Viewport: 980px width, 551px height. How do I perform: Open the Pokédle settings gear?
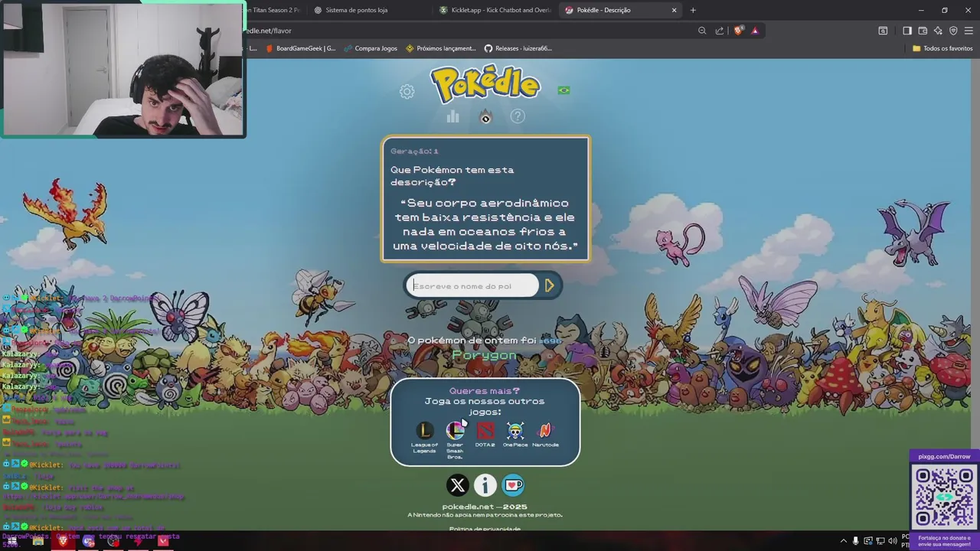[407, 91]
